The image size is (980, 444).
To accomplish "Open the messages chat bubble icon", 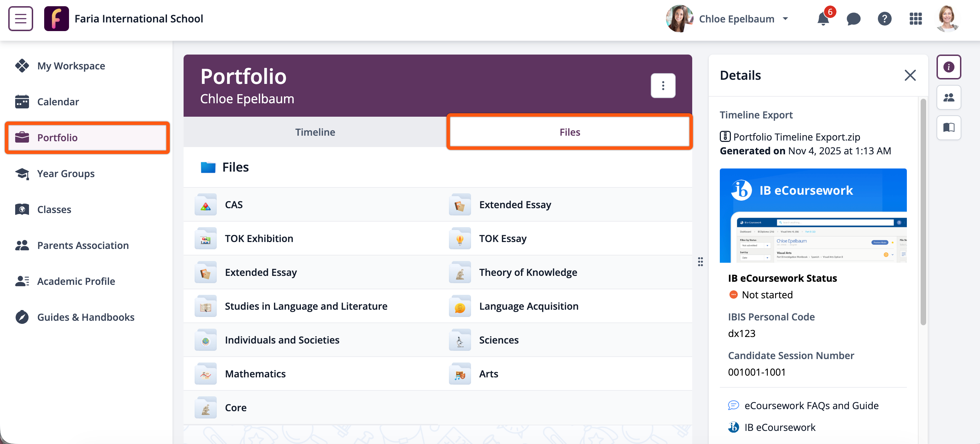I will pos(853,19).
